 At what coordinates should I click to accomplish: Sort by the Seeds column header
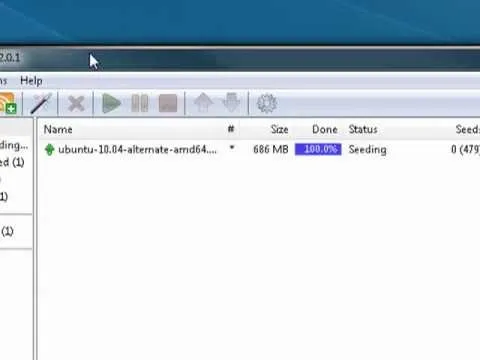[x=468, y=129]
